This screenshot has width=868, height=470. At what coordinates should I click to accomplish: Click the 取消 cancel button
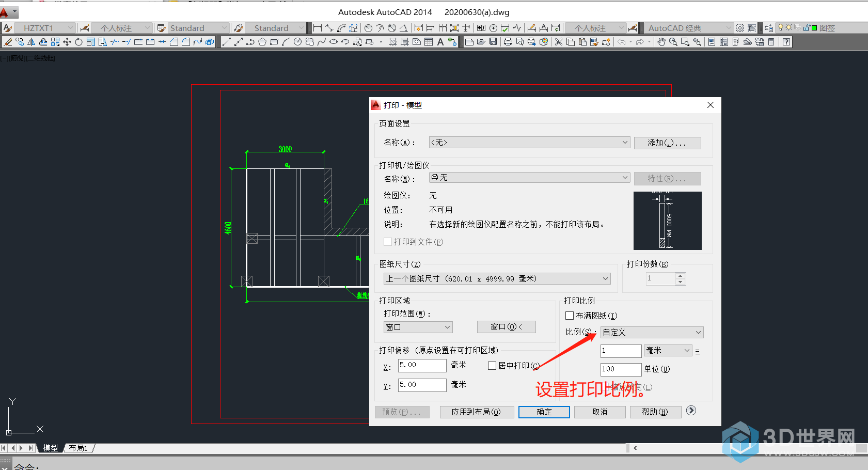[600, 412]
